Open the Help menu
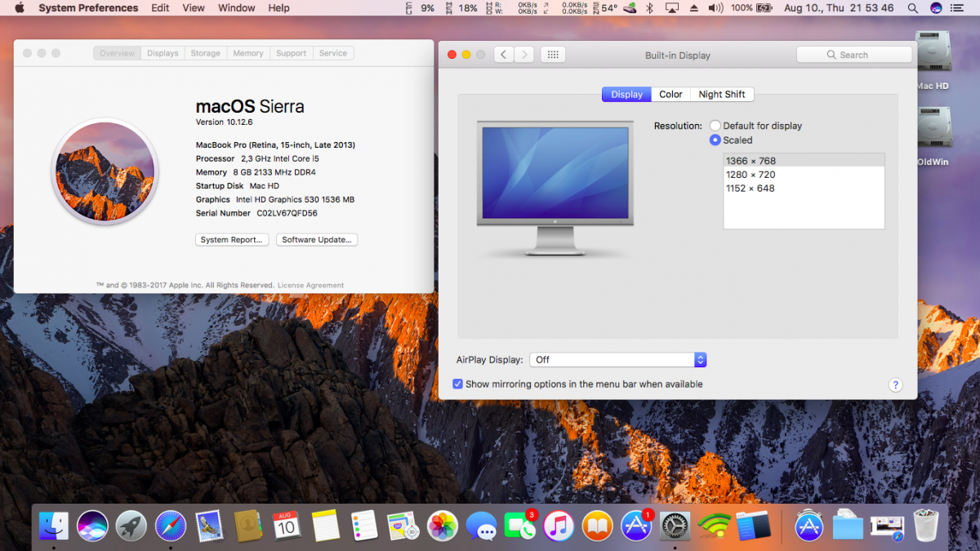This screenshot has width=980, height=551. pyautogui.click(x=278, y=8)
